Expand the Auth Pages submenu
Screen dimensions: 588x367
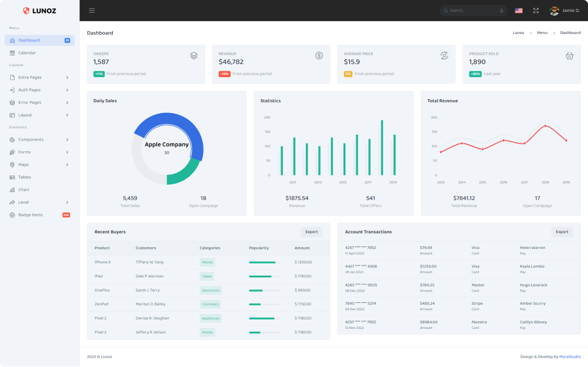point(40,90)
